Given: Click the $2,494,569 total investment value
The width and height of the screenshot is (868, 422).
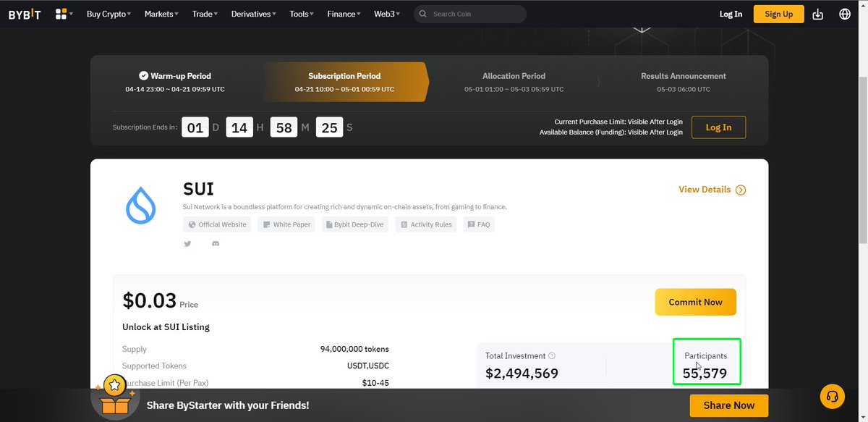Looking at the screenshot, I should (522, 374).
